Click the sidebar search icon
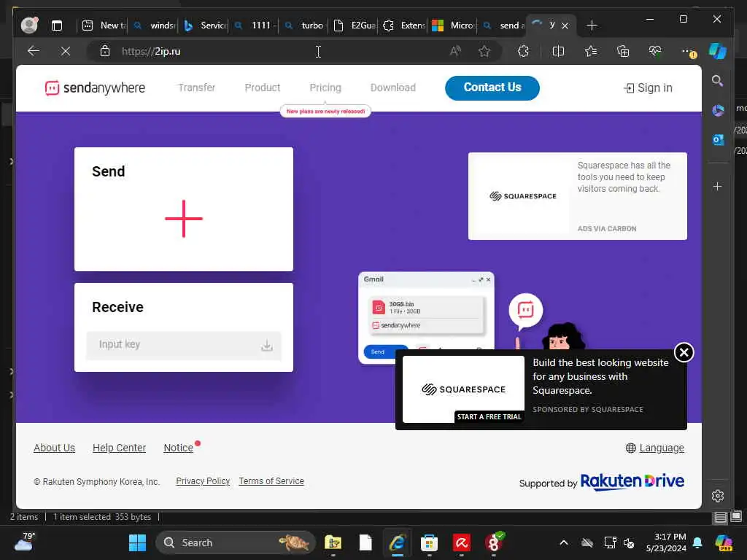The width and height of the screenshot is (747, 560). 718,81
